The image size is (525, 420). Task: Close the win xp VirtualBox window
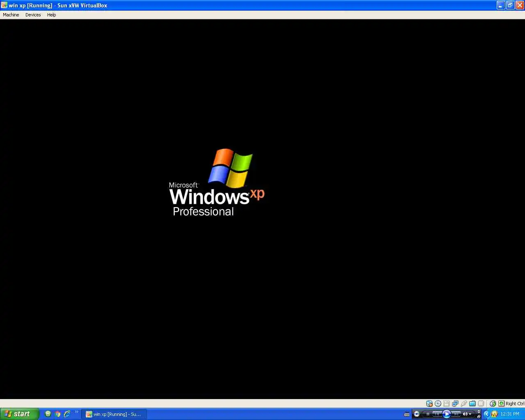(520, 5)
